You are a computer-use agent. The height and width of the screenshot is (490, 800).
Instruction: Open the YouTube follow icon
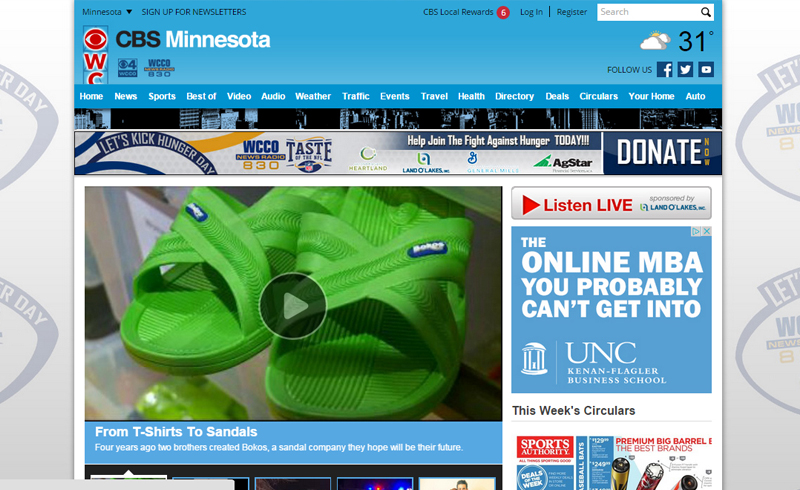tap(706, 70)
